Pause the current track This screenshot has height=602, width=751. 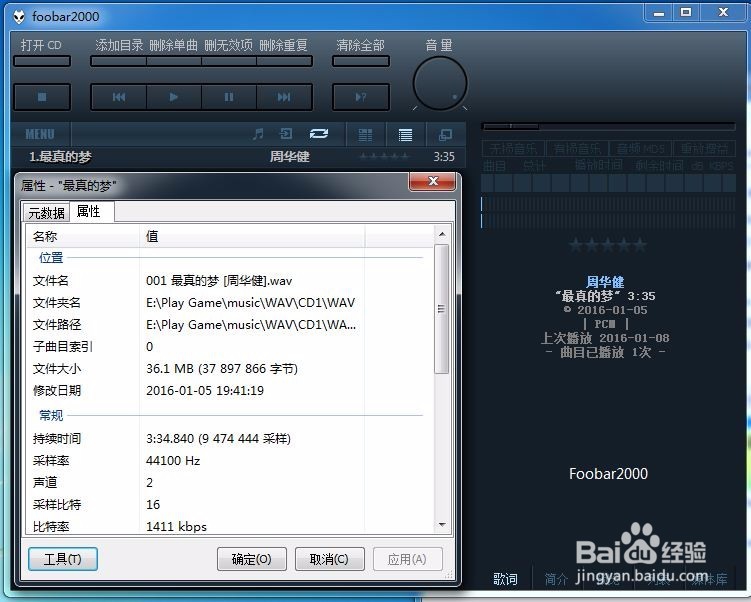pyautogui.click(x=229, y=97)
